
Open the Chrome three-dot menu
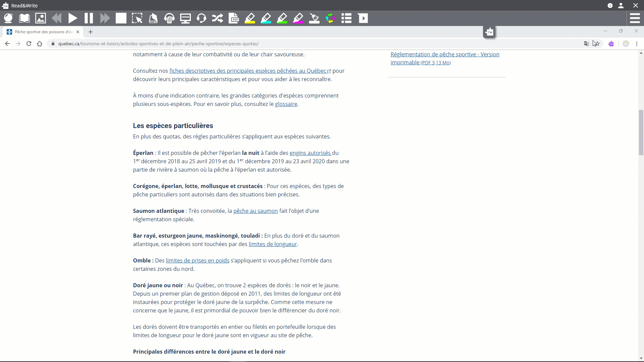click(x=637, y=44)
